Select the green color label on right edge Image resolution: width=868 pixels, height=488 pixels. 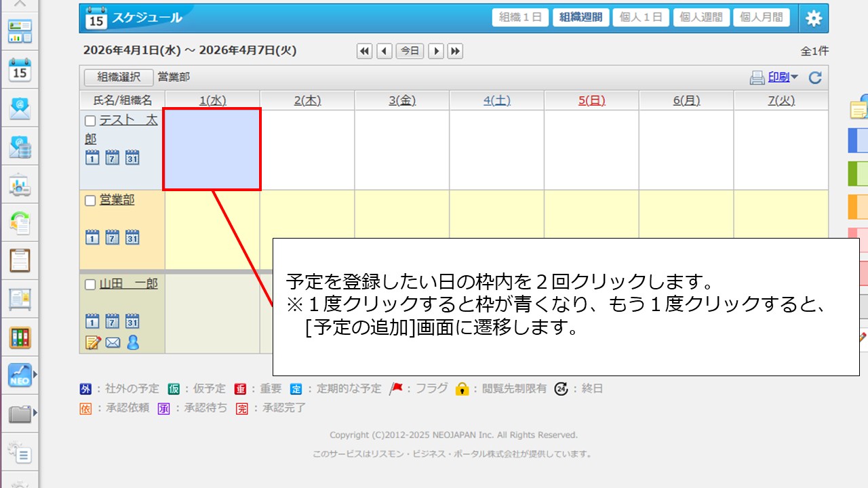859,174
